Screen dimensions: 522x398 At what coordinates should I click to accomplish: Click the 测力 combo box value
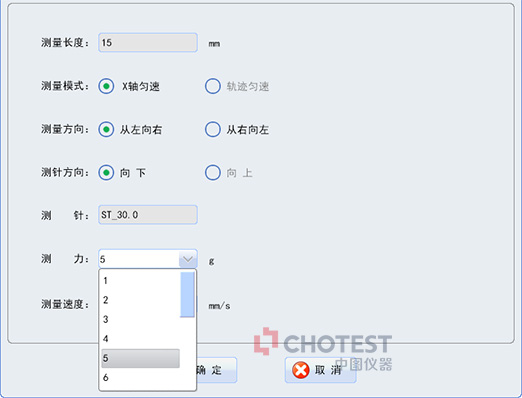pos(139,259)
